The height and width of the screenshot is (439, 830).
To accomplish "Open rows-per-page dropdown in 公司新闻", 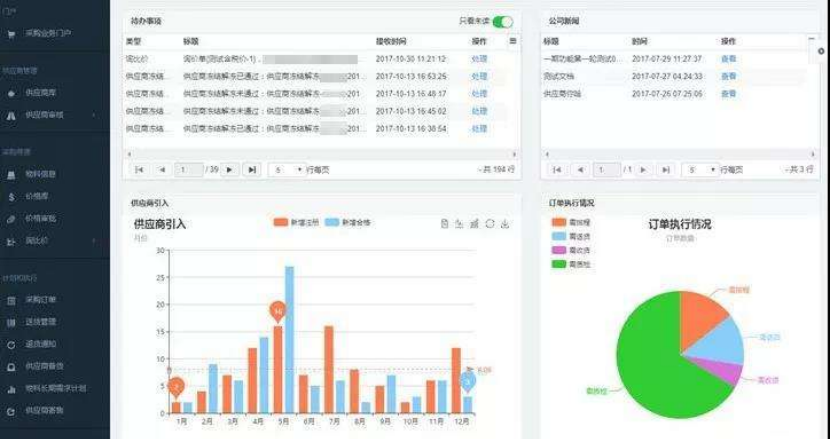I will [700, 170].
